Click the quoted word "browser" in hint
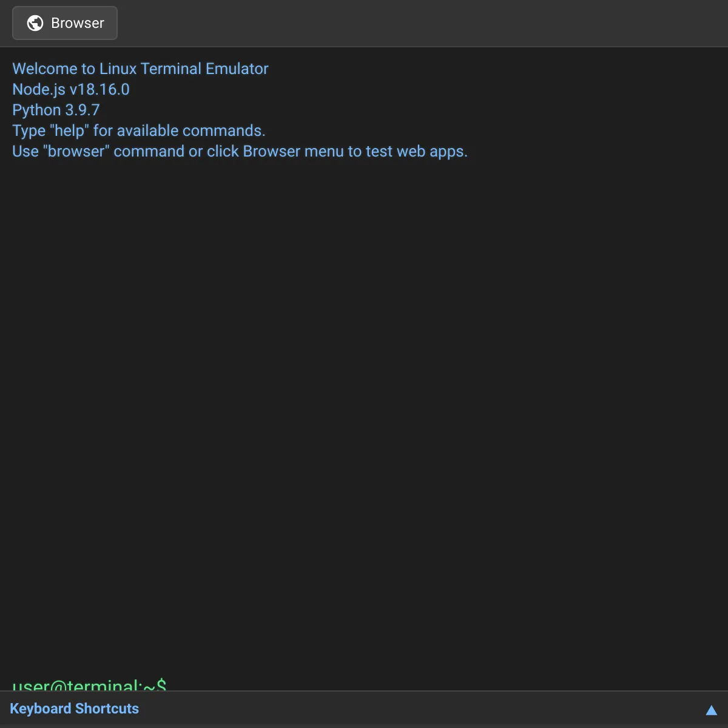Viewport: 728px width, 728px height. click(76, 151)
